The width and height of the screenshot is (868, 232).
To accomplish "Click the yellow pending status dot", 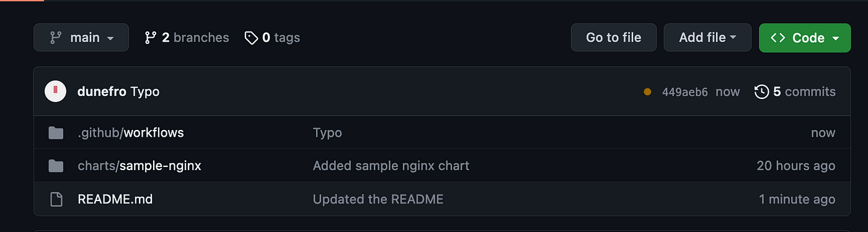I will 647,92.
